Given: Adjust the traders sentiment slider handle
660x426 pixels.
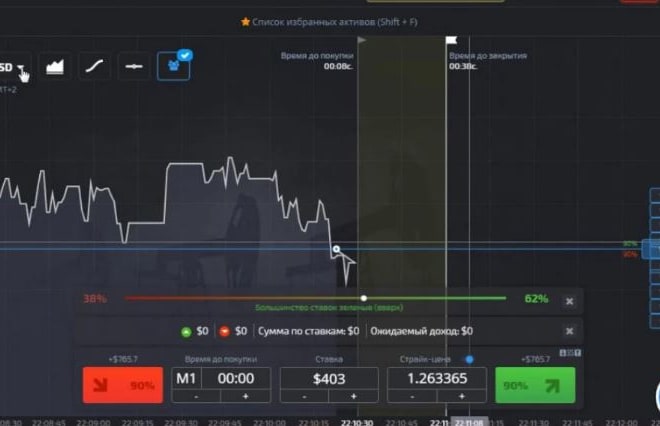Looking at the screenshot, I should [364, 298].
